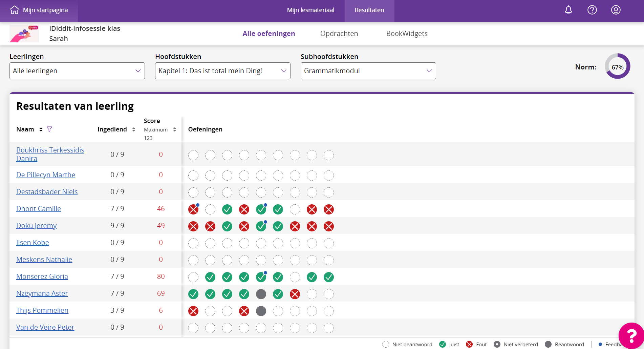Open the help question mark icon in header
The width and height of the screenshot is (644, 349).
coord(592,10)
